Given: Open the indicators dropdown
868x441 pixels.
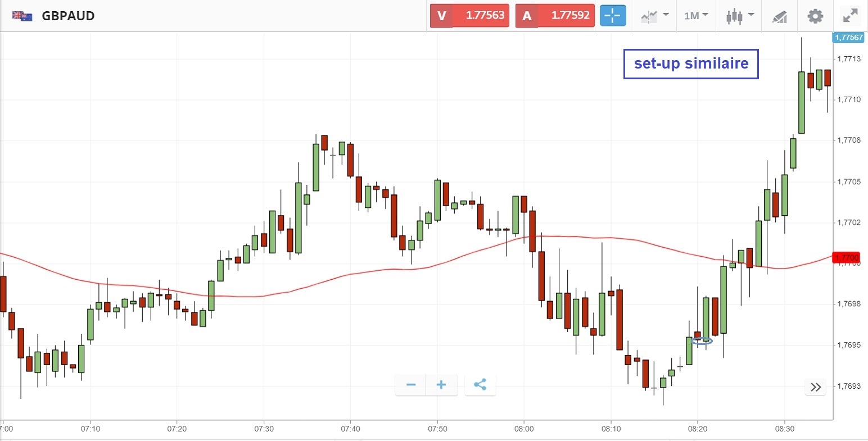Looking at the screenshot, I should pos(655,16).
